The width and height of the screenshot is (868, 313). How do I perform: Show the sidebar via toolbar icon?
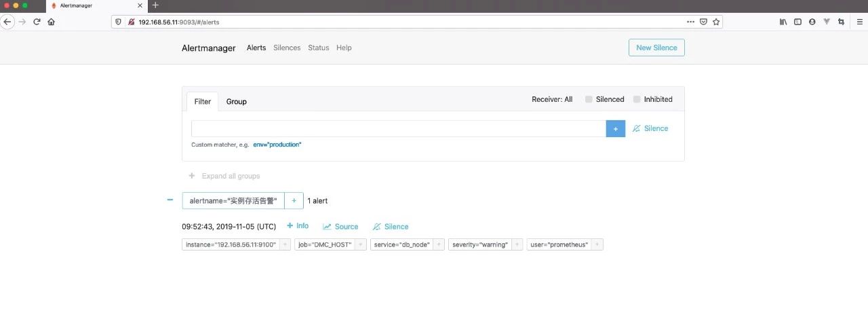(x=797, y=22)
